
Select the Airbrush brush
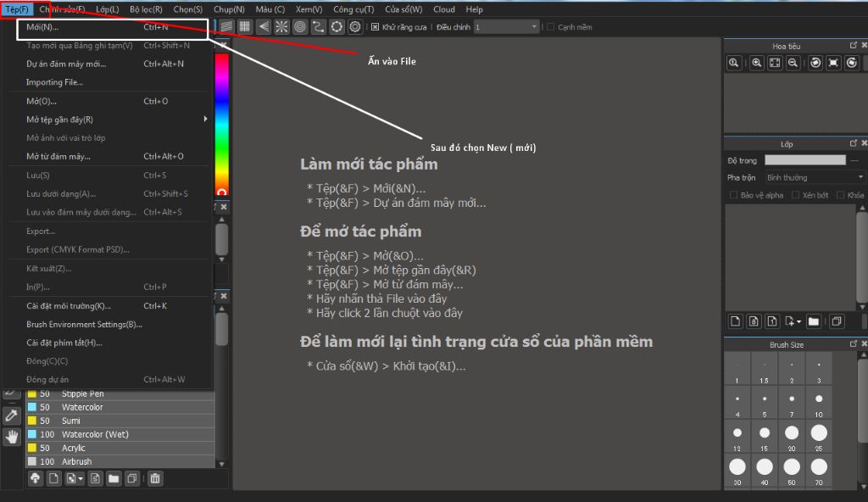point(120,461)
